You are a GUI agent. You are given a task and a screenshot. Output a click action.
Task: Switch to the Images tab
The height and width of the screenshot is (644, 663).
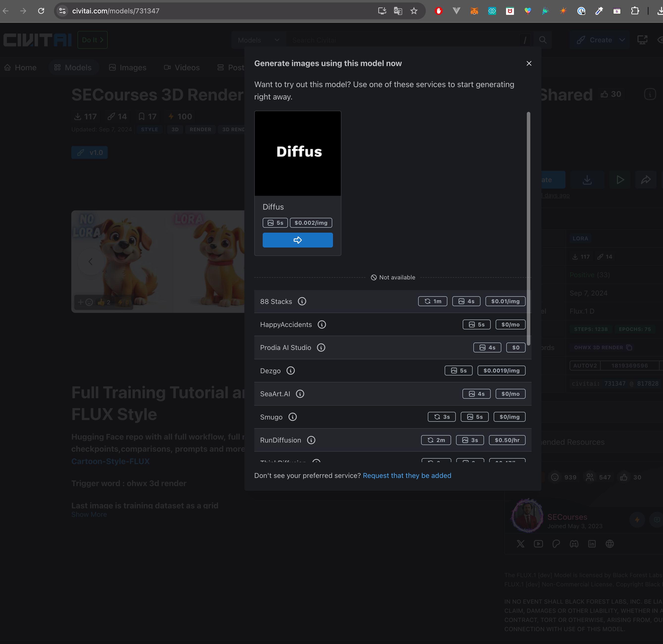[127, 67]
